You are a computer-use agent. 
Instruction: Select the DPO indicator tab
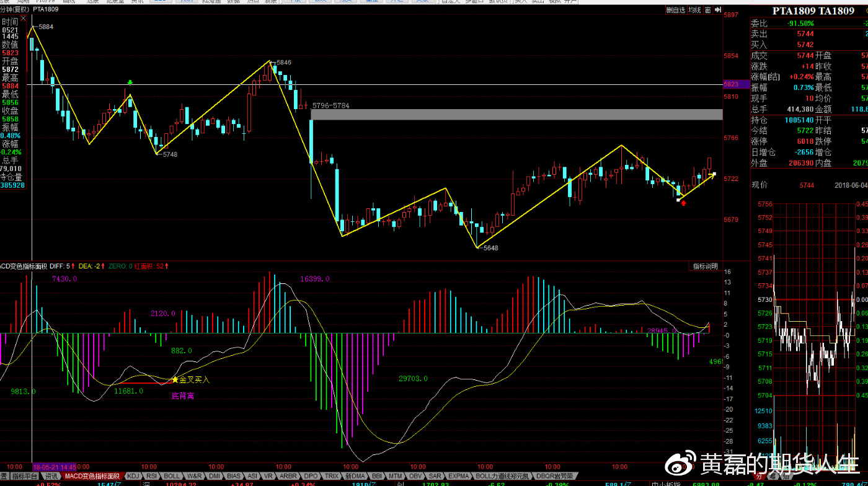click(x=311, y=476)
